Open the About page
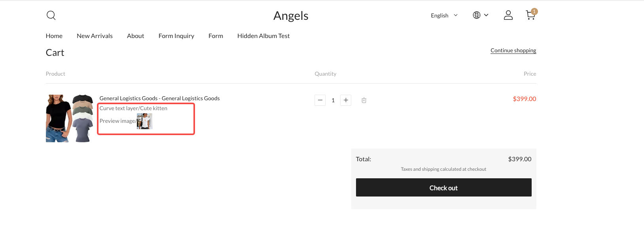644x250 pixels. pos(135,36)
